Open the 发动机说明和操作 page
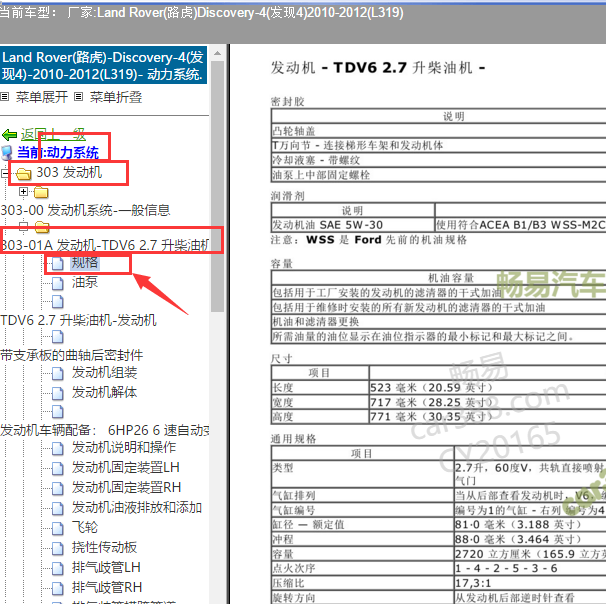 (124, 447)
